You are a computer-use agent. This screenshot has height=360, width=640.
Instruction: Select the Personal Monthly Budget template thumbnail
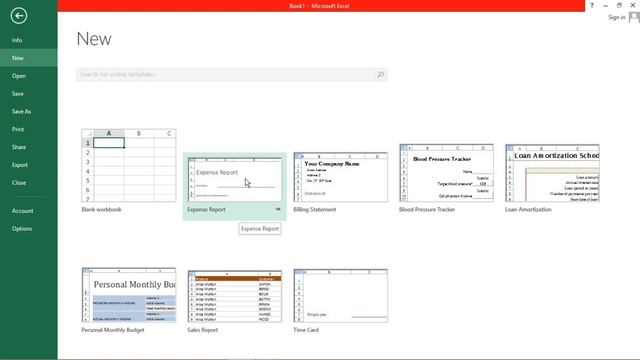coord(129,295)
